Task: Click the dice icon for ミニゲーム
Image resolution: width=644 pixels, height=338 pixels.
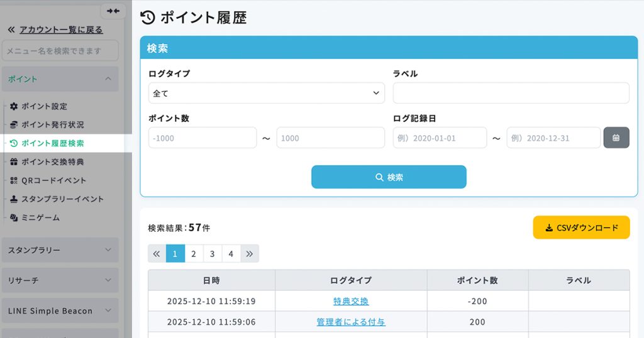Action: tap(14, 217)
